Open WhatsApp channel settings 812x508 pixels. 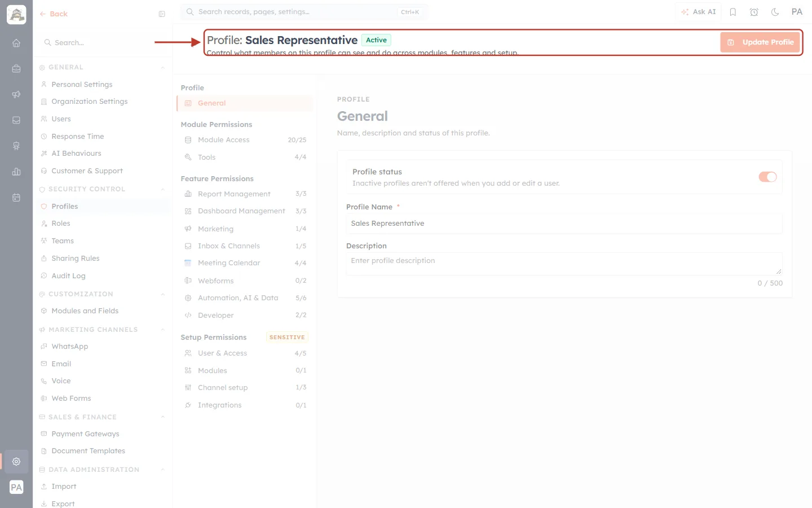point(103,347)
